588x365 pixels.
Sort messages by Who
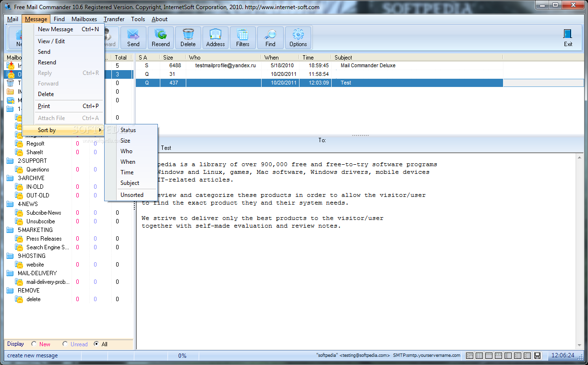pos(131,151)
